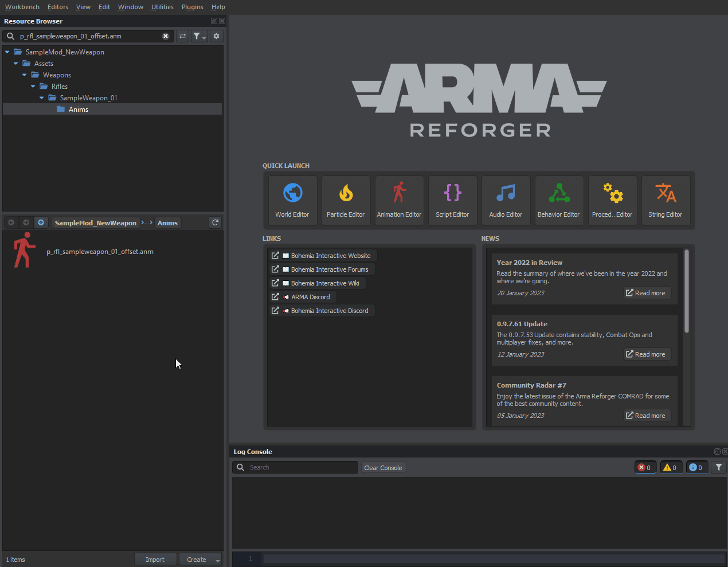
Task: Open Bohemia Interactive Wiki link
Action: (317, 283)
